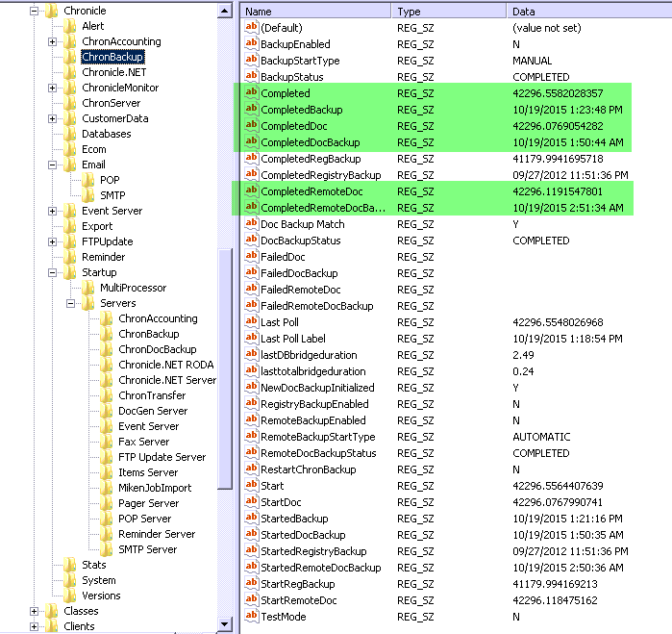Expand the ChronicleMonitor key
This screenshot has height=634, width=672.
[x=52, y=88]
